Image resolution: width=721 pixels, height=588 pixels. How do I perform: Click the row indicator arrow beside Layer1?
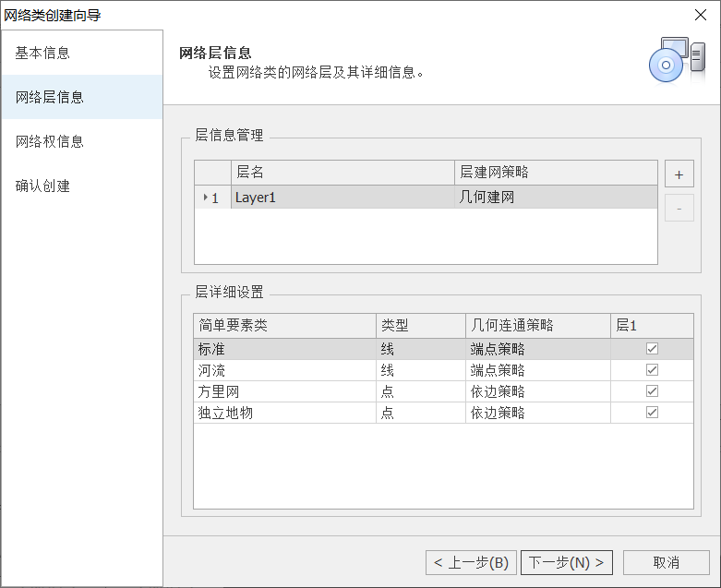point(205,197)
